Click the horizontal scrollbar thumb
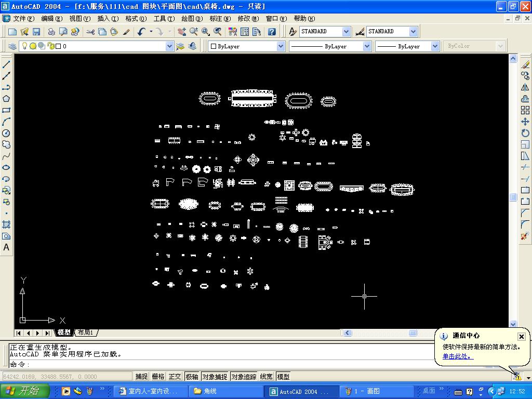The height and width of the screenshot is (399, 532). tap(413, 333)
